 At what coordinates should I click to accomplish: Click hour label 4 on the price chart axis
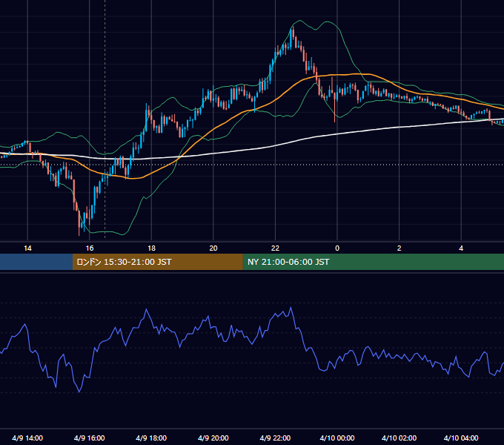click(x=461, y=248)
